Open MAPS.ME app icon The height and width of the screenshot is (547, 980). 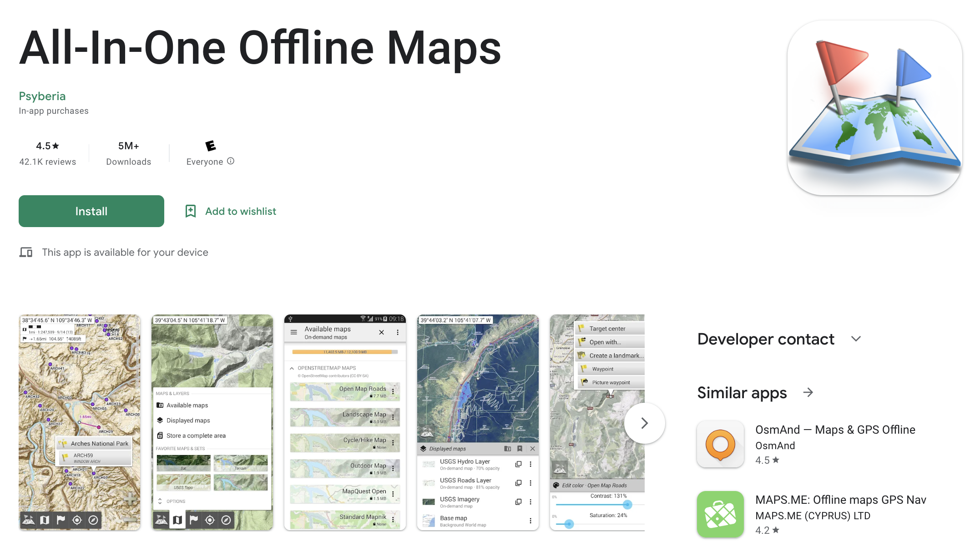721,514
